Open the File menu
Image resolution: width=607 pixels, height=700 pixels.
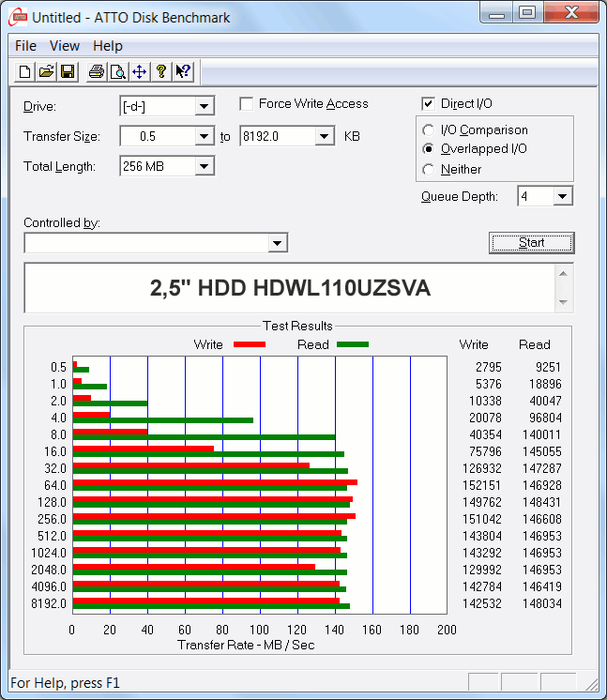[x=25, y=46]
